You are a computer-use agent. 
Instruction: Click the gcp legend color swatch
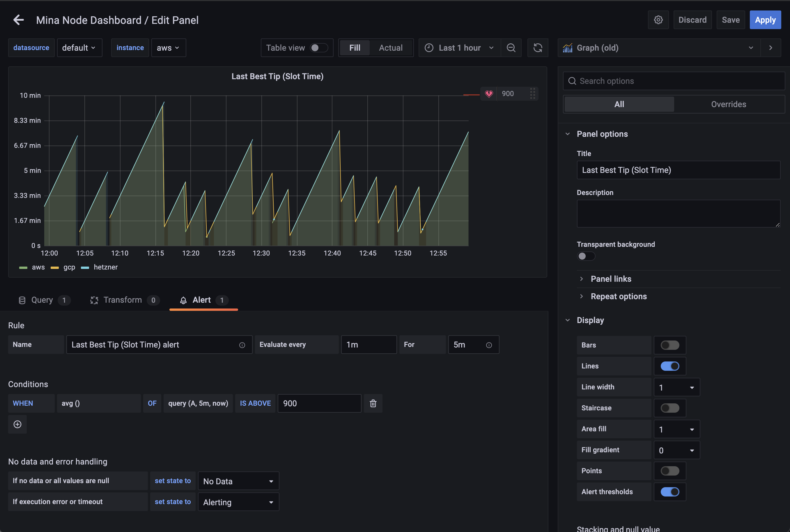[55, 268]
